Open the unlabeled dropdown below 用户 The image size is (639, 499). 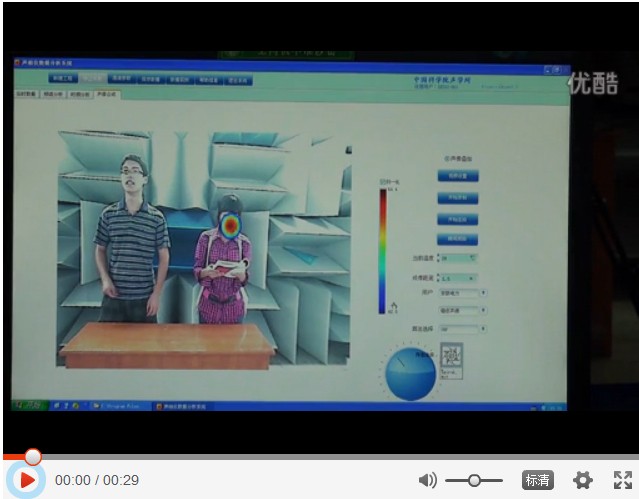(x=463, y=310)
